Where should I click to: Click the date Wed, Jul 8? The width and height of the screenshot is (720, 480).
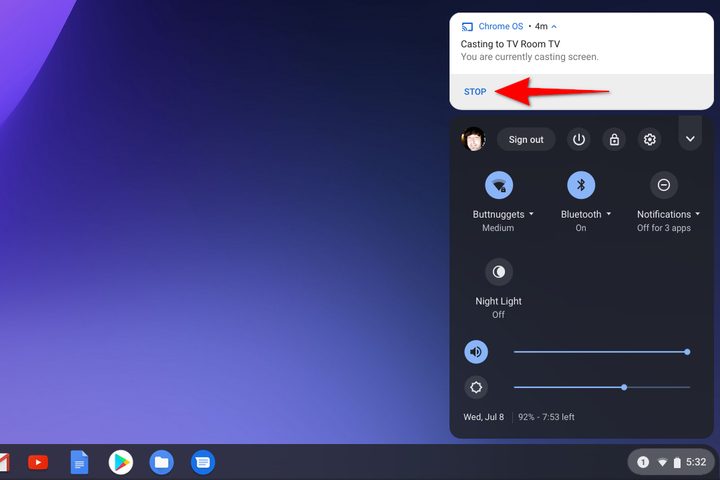click(x=484, y=417)
